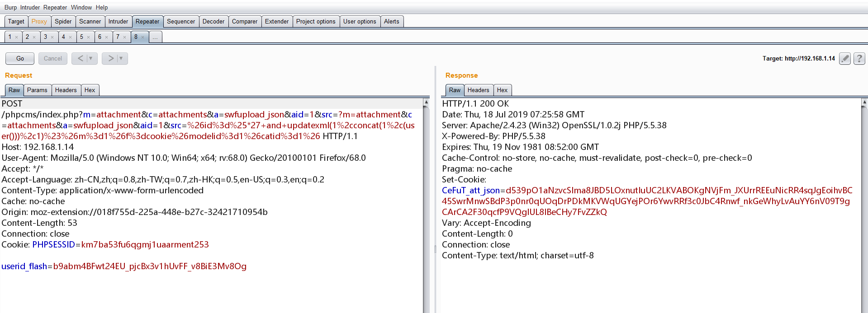Screen dimensions: 868x313
Task: Show the request Headers view
Action: pyautogui.click(x=66, y=90)
